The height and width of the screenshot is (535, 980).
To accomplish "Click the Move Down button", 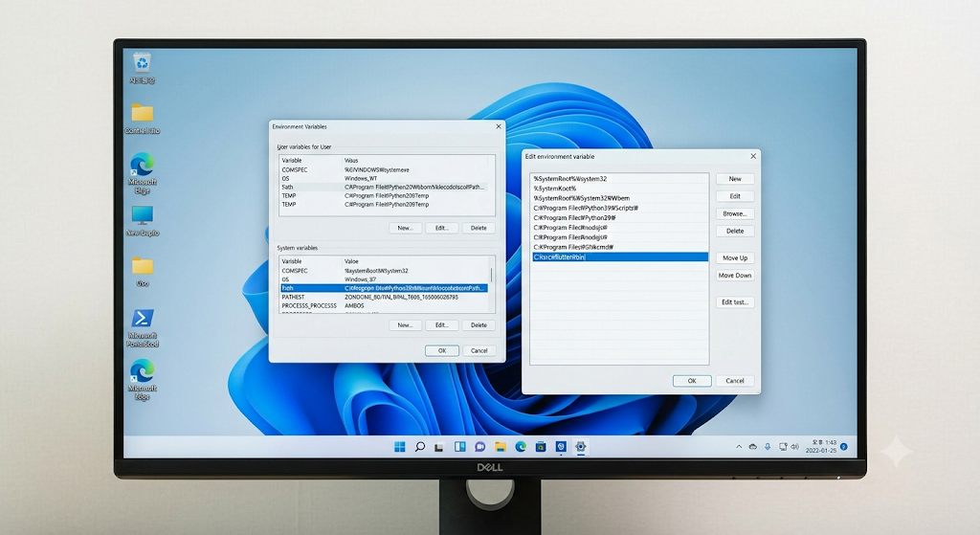I will (735, 276).
